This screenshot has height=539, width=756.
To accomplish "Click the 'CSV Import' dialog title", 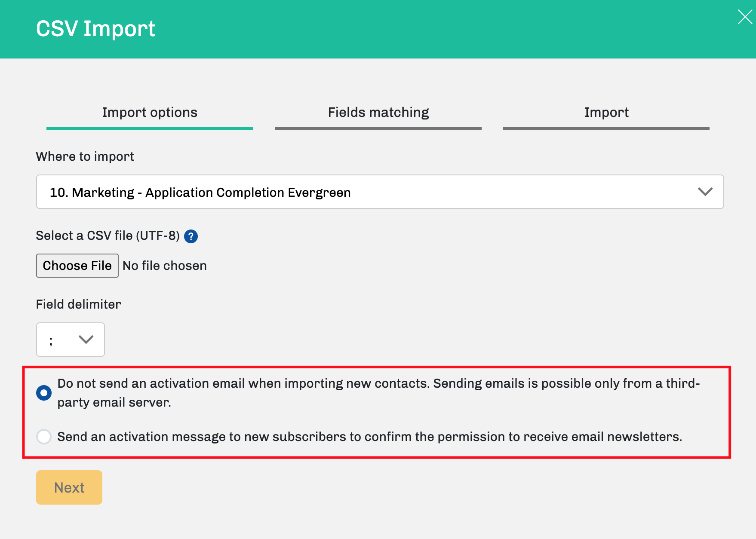I will [x=95, y=29].
